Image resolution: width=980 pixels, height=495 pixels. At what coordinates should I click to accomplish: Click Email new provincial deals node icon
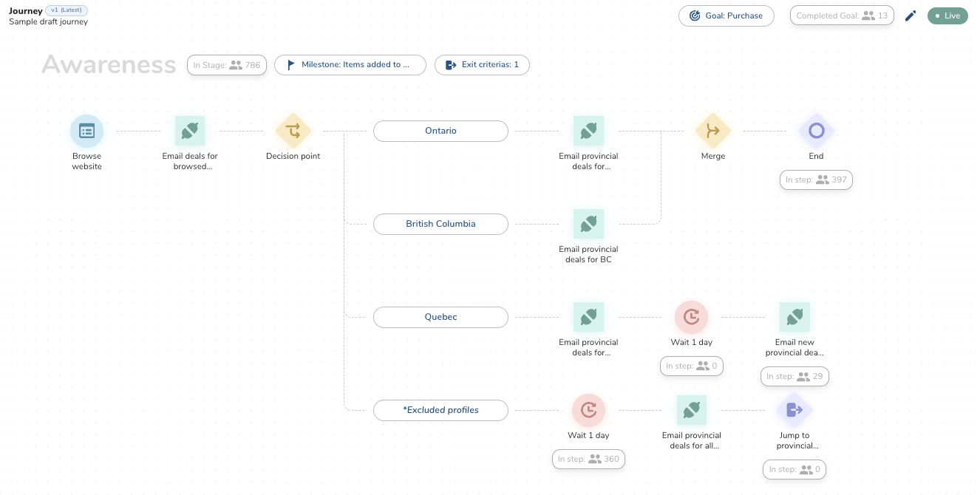pyautogui.click(x=794, y=317)
